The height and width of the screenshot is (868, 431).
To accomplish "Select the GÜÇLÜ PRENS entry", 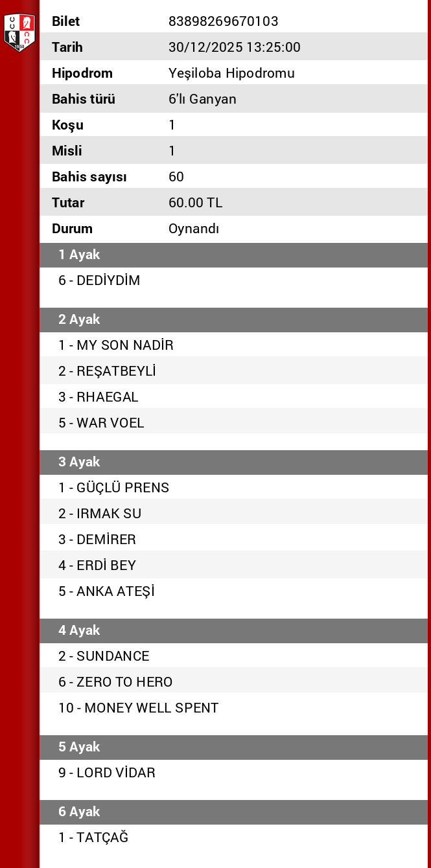I will pyautogui.click(x=113, y=488).
